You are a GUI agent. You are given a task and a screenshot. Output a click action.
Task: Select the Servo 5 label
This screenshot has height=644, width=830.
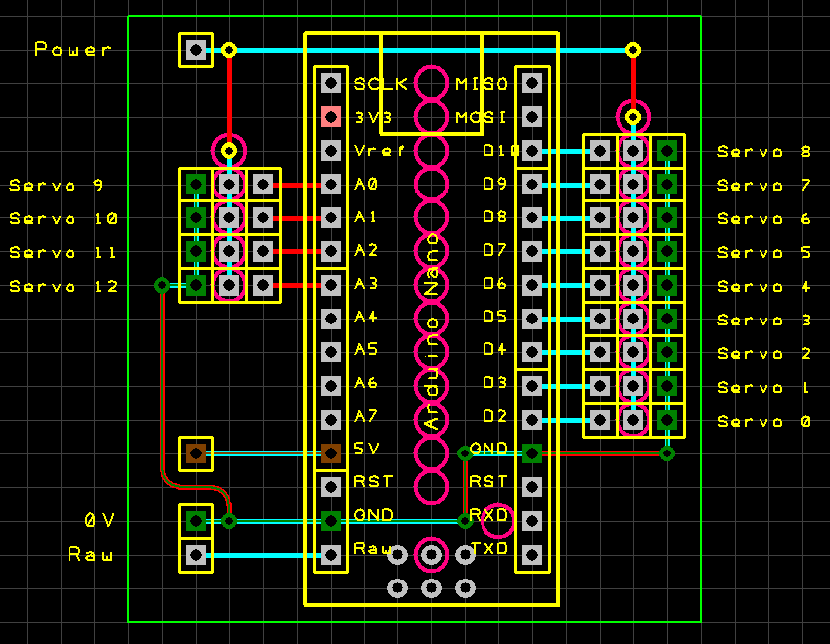763,253
